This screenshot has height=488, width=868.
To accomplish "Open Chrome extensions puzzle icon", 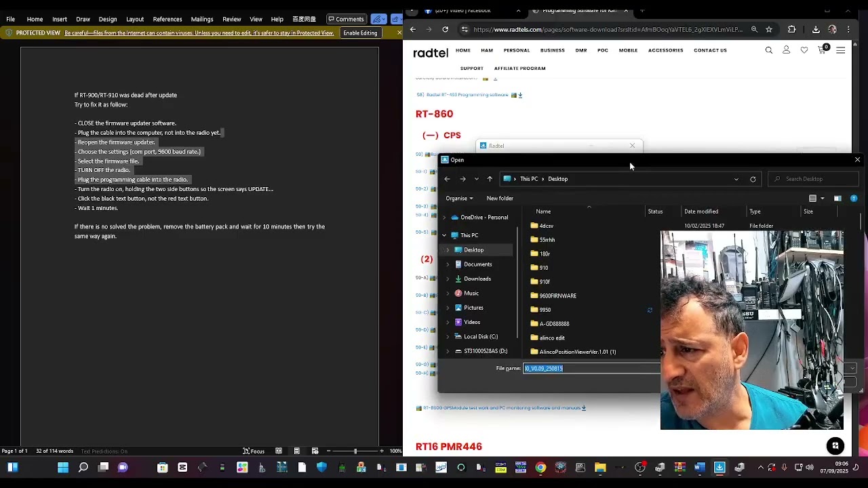I will click(791, 29).
